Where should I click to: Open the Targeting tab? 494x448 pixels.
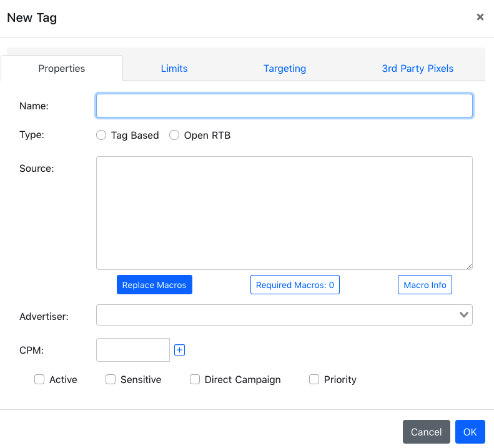click(285, 68)
